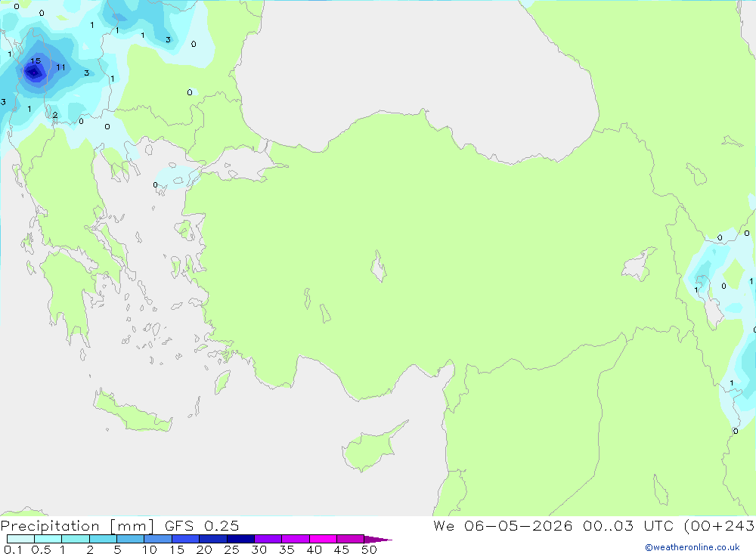Click the 30–35 mm purple legend swatch
Viewport: 756px width, 554px height.
(268, 539)
